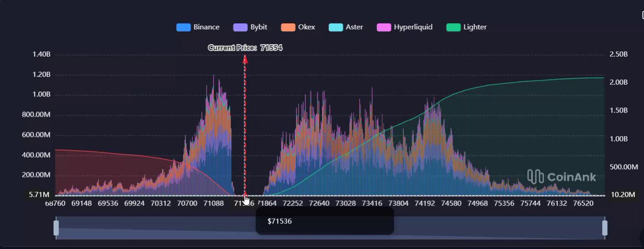644x249 pixels.
Task: Click the green Lighter color swatch
Action: pos(453,27)
